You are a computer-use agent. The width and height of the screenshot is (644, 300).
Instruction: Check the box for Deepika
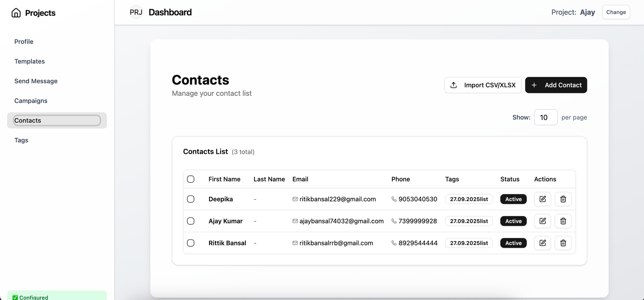click(x=191, y=199)
